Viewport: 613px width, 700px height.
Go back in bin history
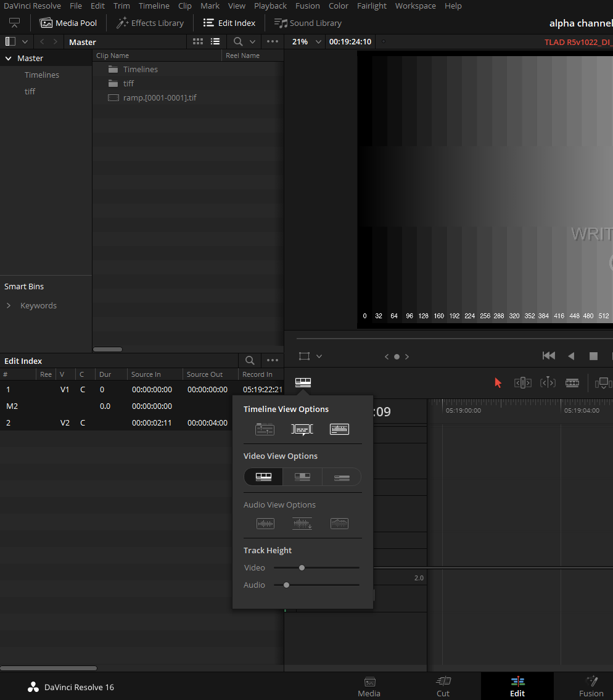tap(42, 41)
